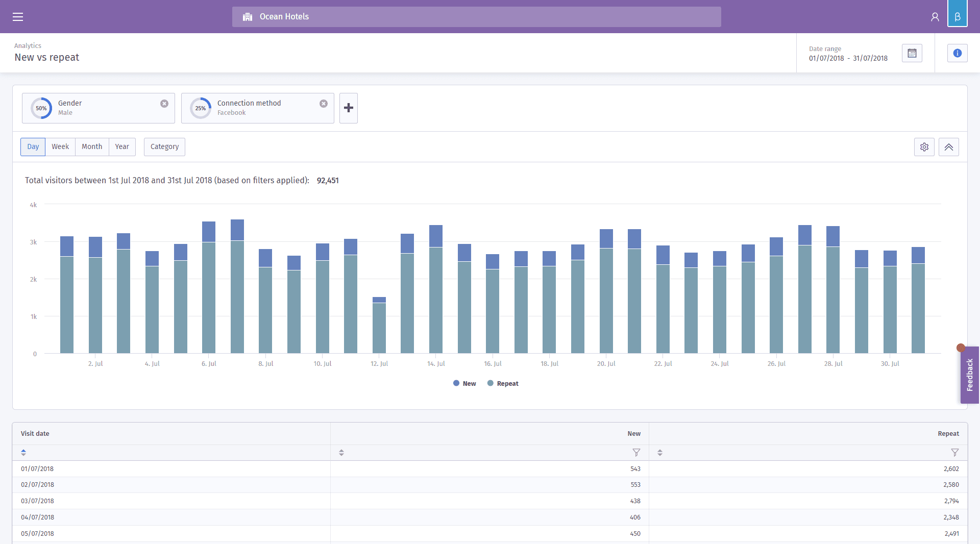The image size is (980, 544).
Task: Open the user account profile icon
Action: click(x=935, y=17)
